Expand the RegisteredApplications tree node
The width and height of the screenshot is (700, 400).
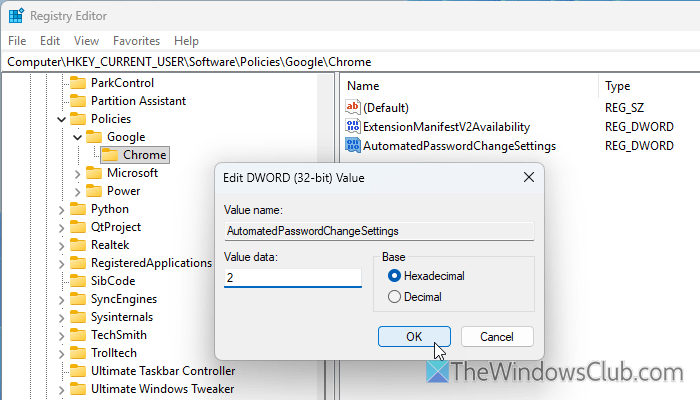click(62, 264)
